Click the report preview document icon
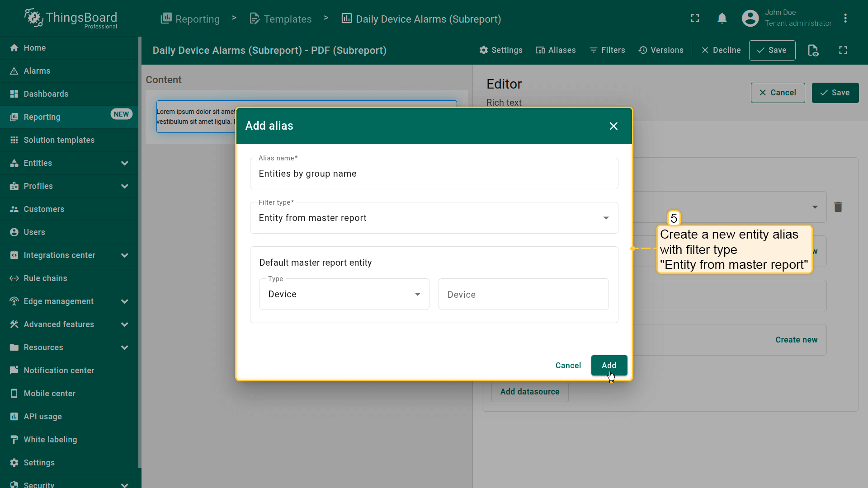868x488 pixels. point(813,50)
